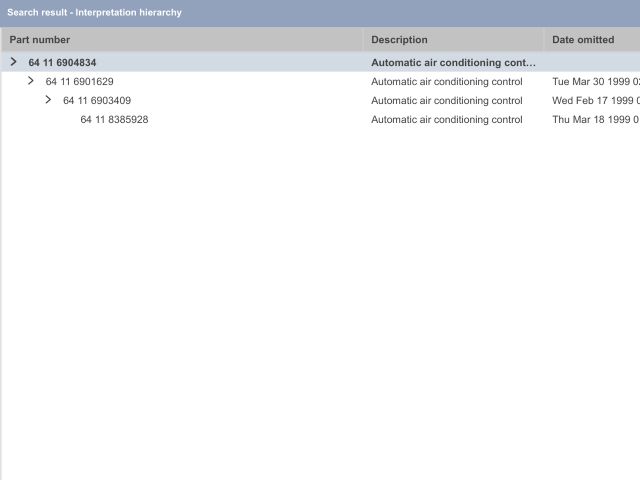The image size is (640, 480).
Task: Click the Tue Mar 30 1999 date cell
Action: click(x=595, y=81)
